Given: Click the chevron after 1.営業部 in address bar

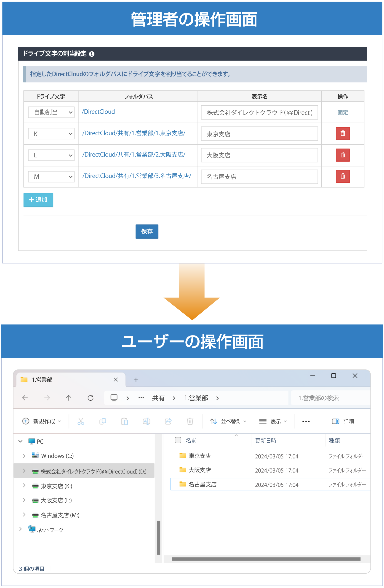Looking at the screenshot, I should (217, 398).
